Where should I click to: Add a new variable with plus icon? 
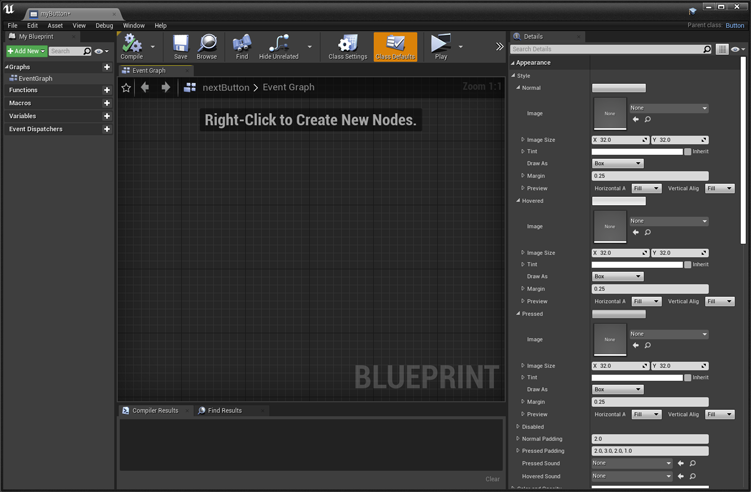coord(107,116)
